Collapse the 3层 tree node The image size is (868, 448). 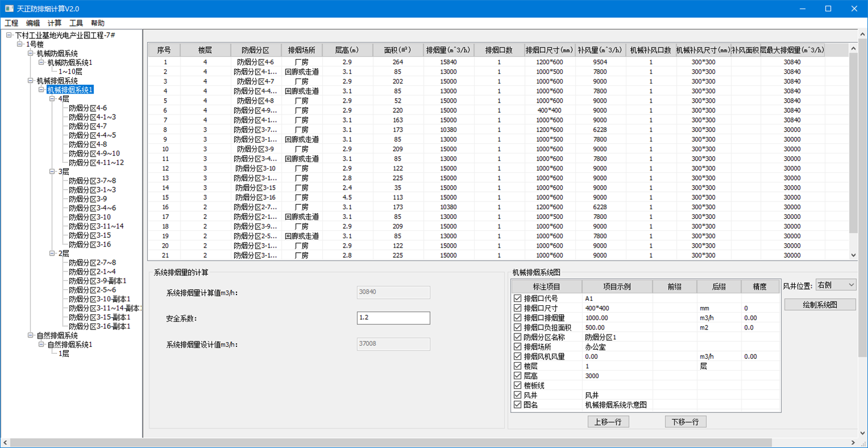pyautogui.click(x=52, y=172)
